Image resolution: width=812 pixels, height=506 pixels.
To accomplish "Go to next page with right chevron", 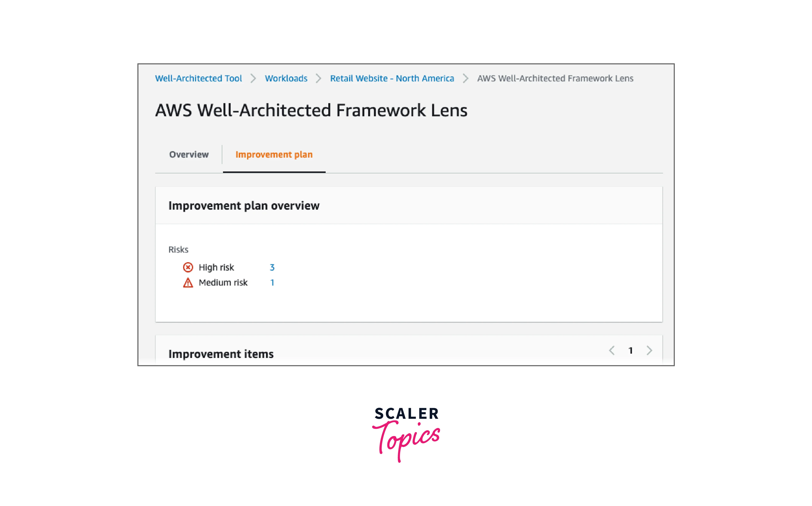I will (x=649, y=350).
